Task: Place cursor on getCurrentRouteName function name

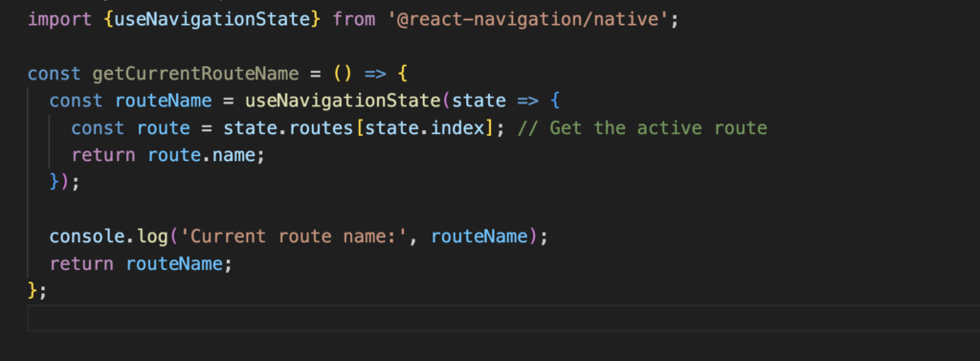Action: point(195,74)
